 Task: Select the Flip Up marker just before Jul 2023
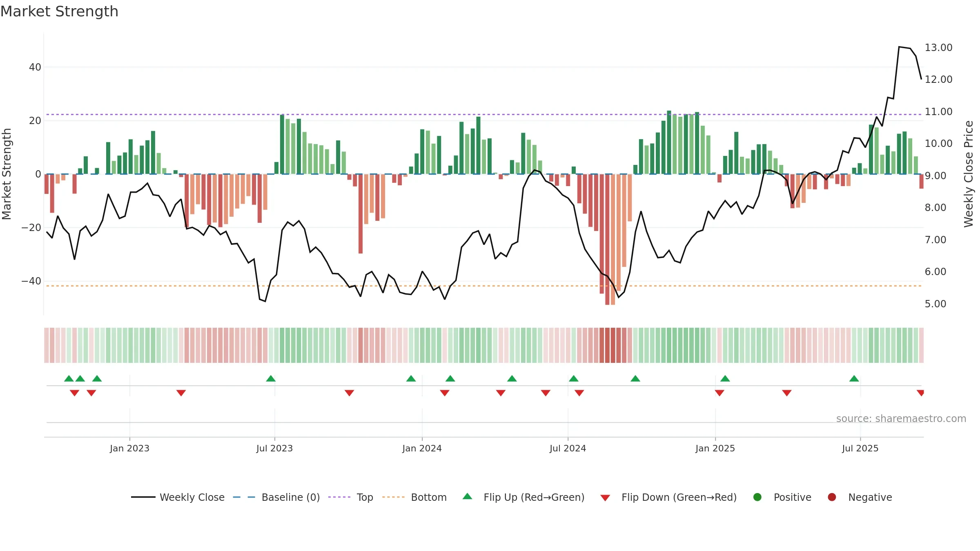point(271,378)
